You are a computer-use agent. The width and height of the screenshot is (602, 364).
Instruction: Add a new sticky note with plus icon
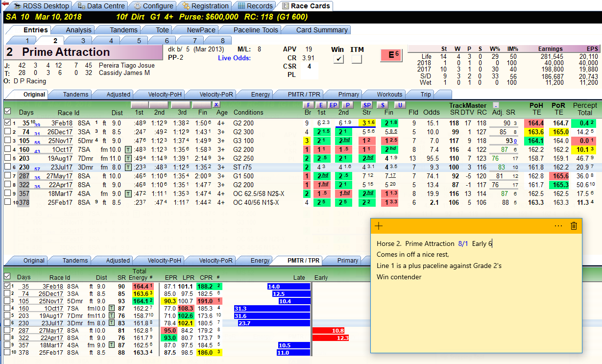pyautogui.click(x=379, y=226)
